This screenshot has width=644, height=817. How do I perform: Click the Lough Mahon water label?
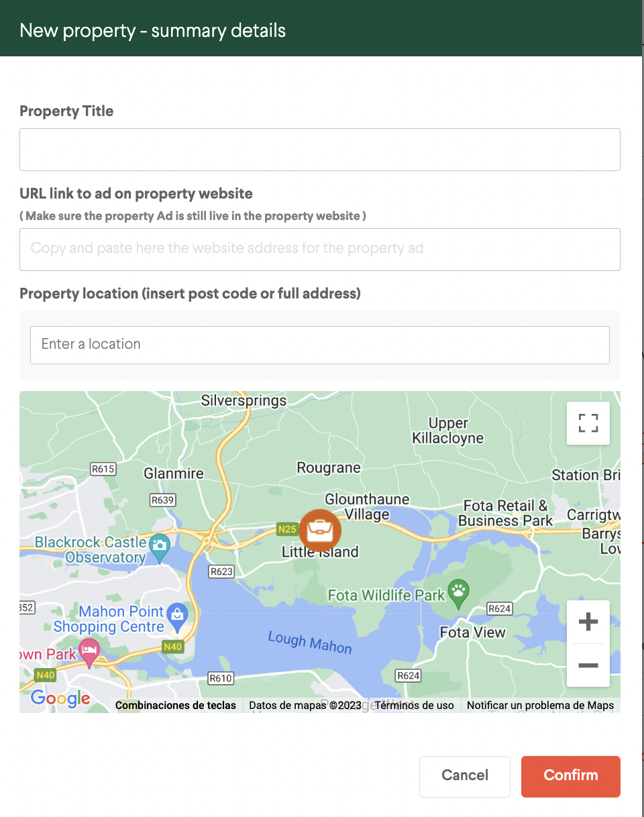click(310, 642)
